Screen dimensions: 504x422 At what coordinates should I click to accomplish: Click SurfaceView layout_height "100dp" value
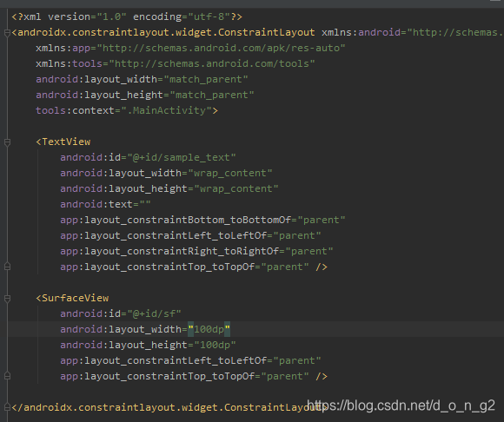click(x=215, y=345)
